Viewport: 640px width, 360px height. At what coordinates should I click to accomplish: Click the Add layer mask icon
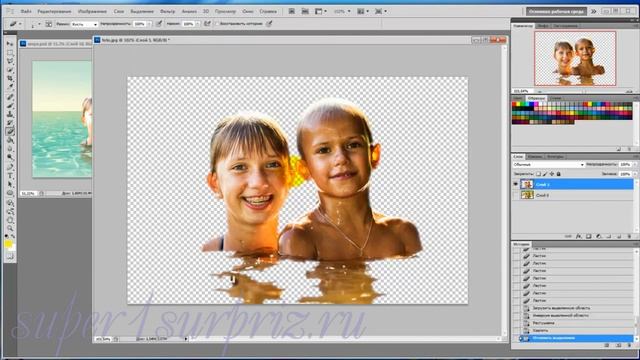(589, 236)
